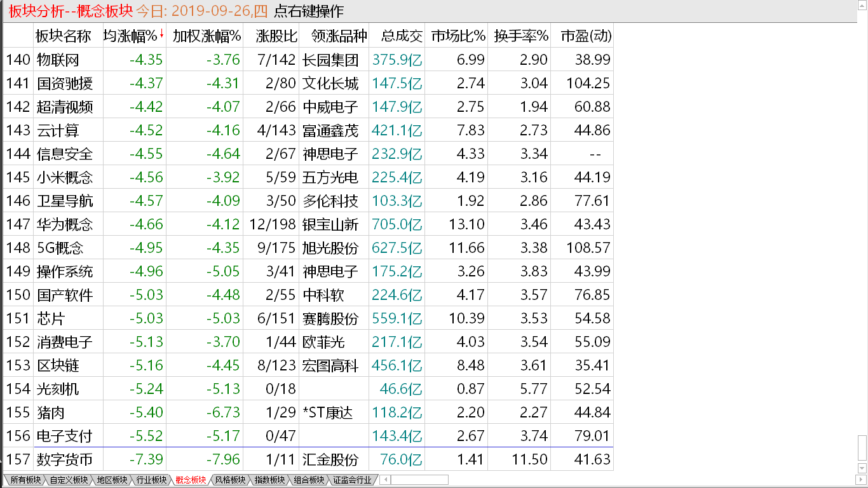868x488 pixels.
Task: Open the 指数板块 tab
Action: (269, 480)
